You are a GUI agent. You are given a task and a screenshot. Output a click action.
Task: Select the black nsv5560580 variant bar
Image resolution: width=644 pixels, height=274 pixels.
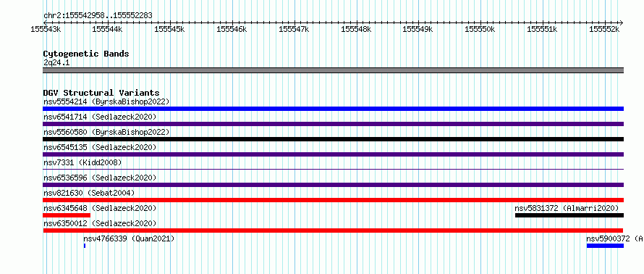(x=333, y=139)
